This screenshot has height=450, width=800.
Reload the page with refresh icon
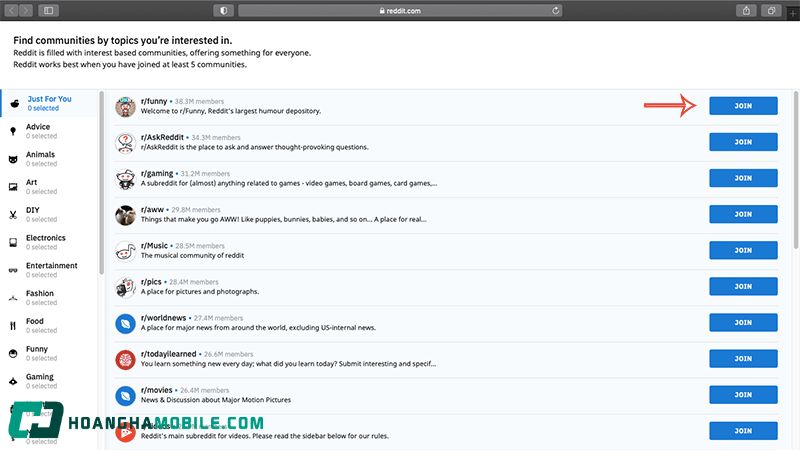point(556,10)
